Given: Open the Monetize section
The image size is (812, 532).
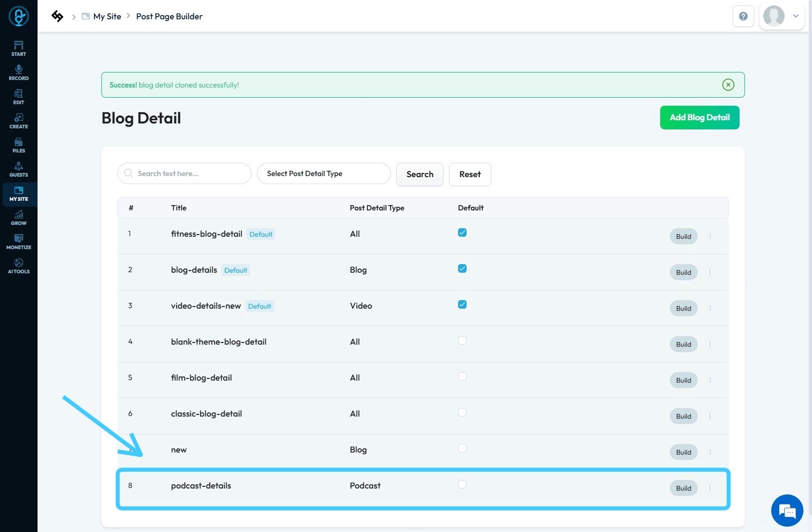Looking at the screenshot, I should (19, 242).
